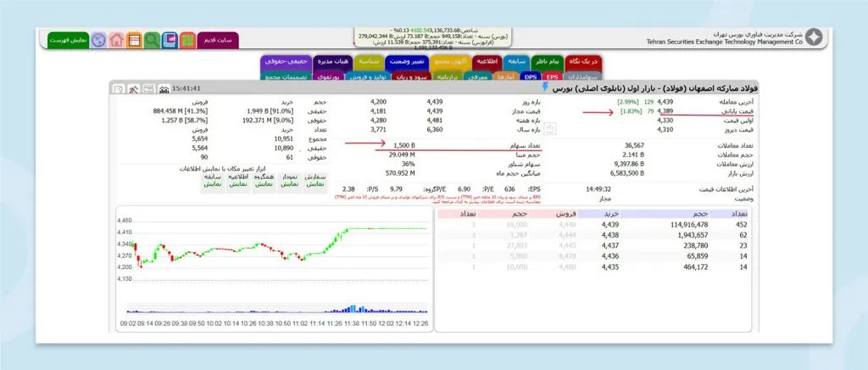Switch to سود و زیان tab
868x370 pixels.
click(413, 76)
